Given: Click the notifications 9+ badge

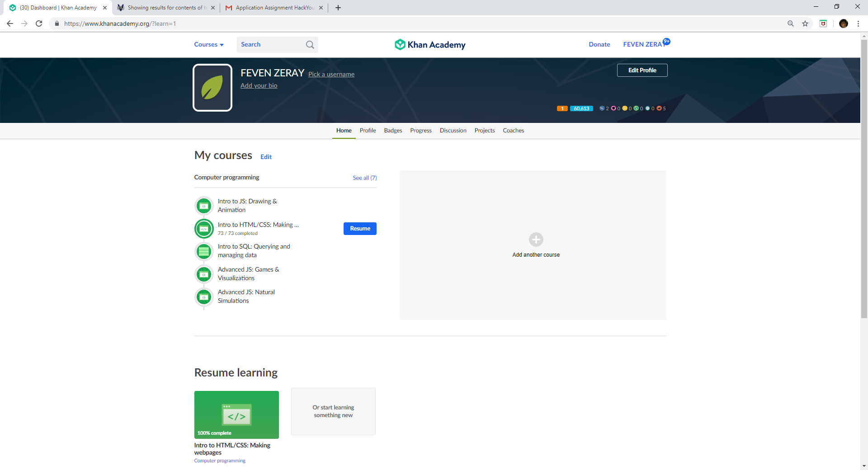Looking at the screenshot, I should [666, 41].
